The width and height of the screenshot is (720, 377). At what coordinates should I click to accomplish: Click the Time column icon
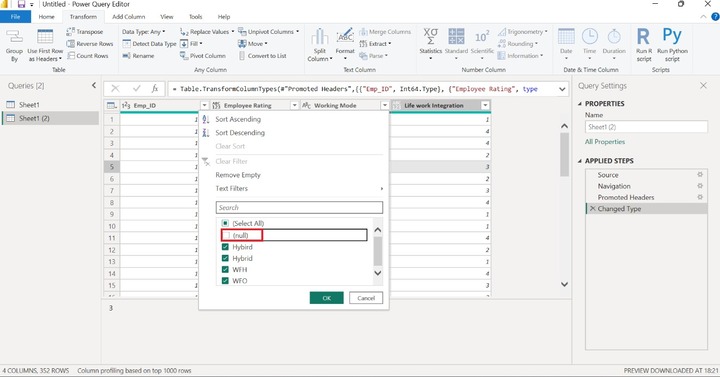coord(590,37)
